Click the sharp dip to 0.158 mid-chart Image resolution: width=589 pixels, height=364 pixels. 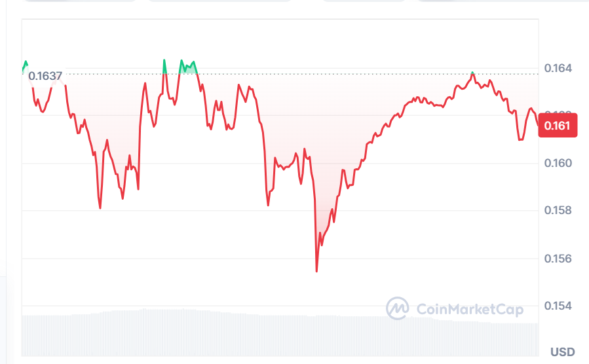(x=268, y=204)
